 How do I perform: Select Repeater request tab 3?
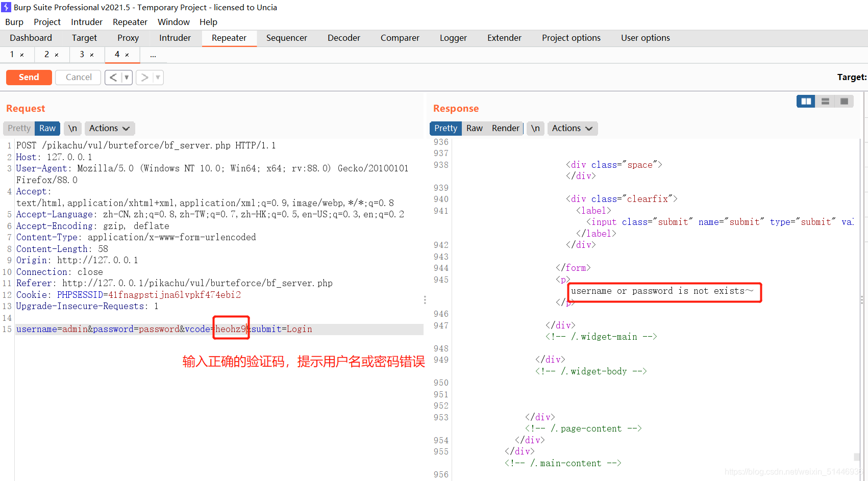click(x=82, y=55)
